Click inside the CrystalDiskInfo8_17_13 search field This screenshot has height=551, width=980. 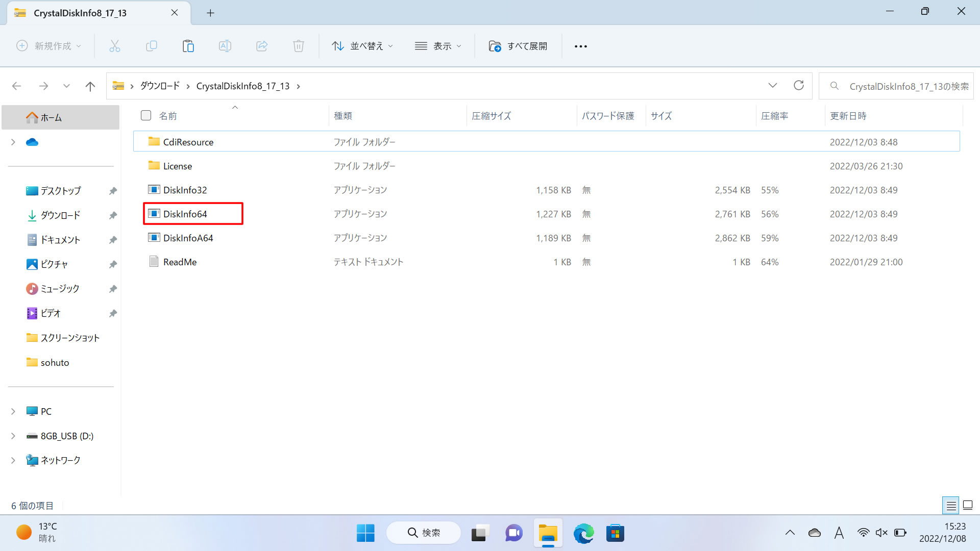point(909,86)
